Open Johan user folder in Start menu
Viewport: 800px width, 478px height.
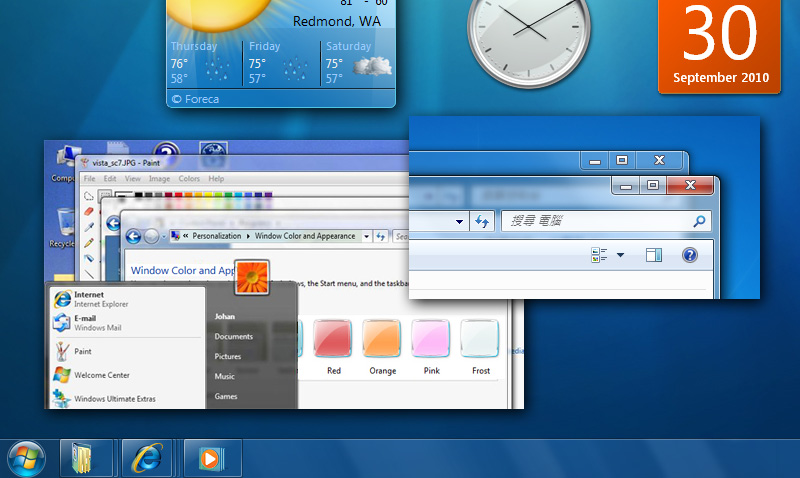[x=224, y=316]
